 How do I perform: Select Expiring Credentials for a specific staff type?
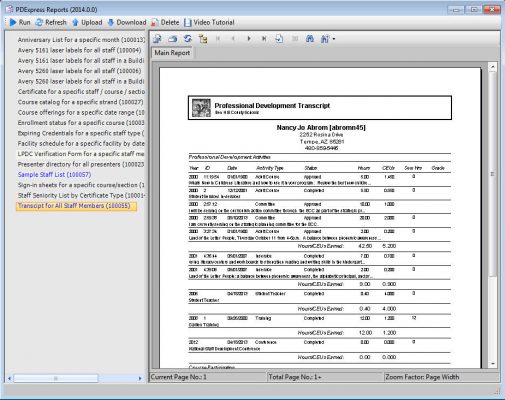(x=81, y=133)
